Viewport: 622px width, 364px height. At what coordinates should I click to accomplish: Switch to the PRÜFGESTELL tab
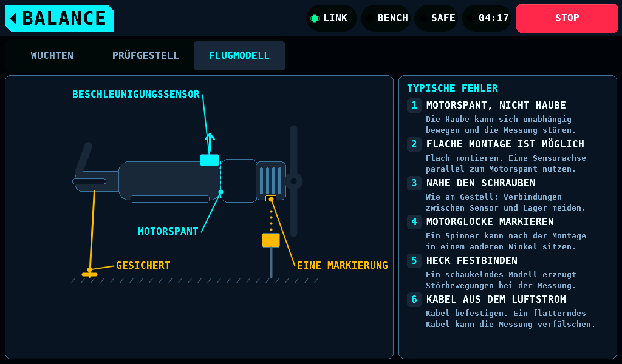[x=145, y=55]
